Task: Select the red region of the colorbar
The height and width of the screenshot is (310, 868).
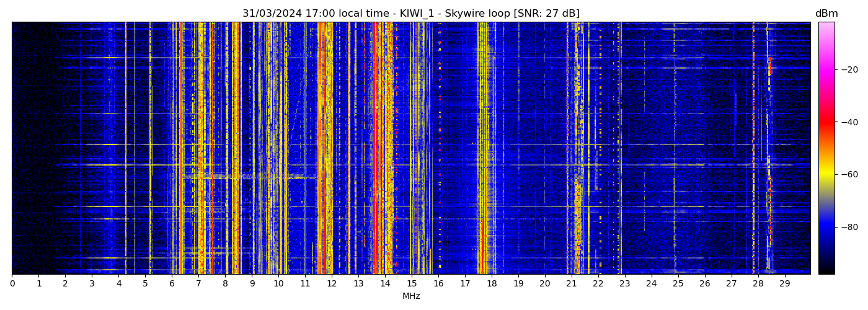Action: click(826, 122)
